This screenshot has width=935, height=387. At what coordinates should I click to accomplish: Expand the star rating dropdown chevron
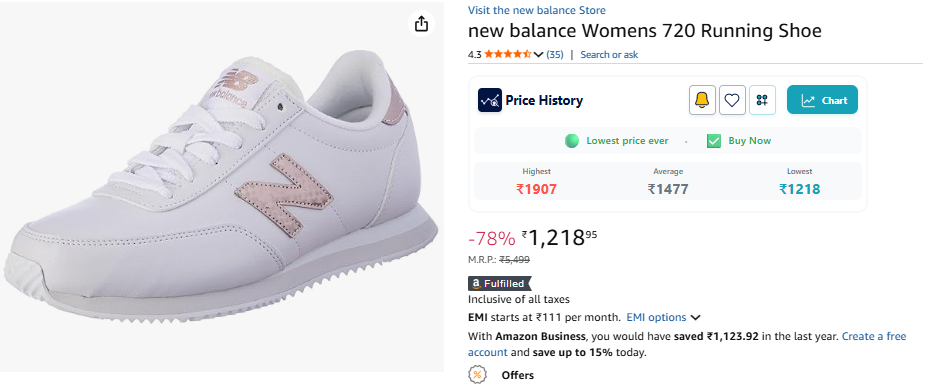point(538,55)
